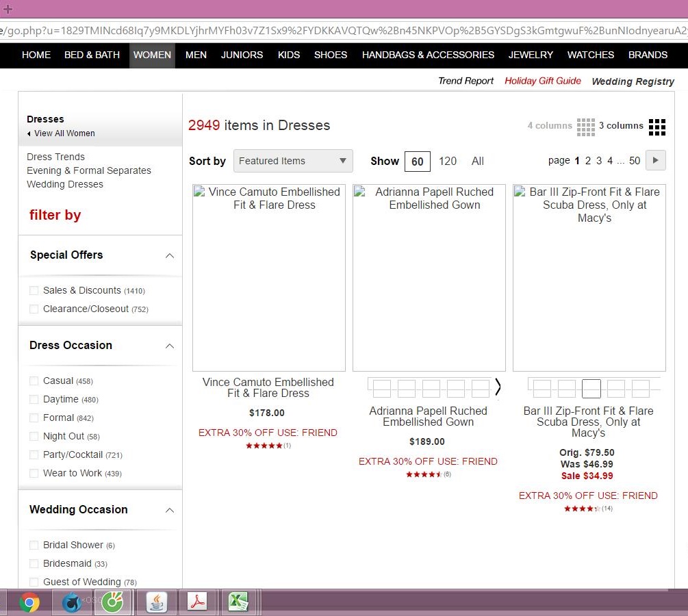Open the Vince Camuto dress product image
688x616 pixels.
point(269,277)
